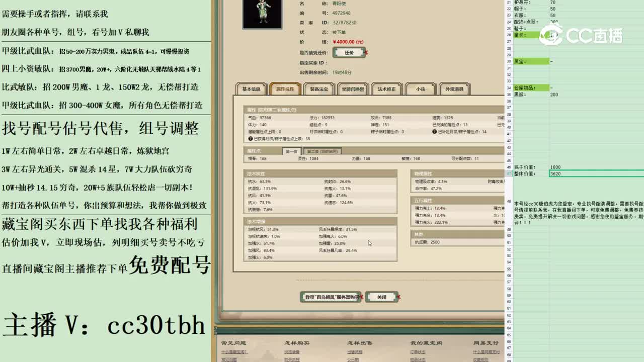Open the 小孩 tab
Image resolution: width=644 pixels, height=362 pixels.
point(421,89)
